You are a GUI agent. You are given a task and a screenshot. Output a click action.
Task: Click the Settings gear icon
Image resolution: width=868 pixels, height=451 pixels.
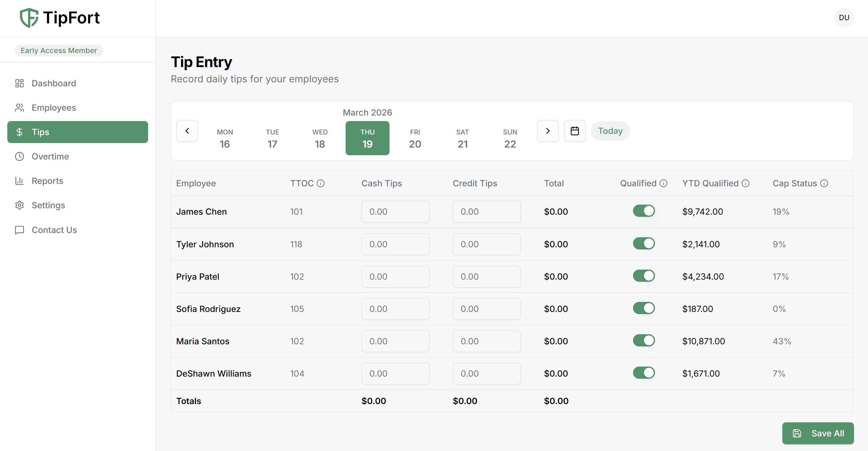(20, 205)
